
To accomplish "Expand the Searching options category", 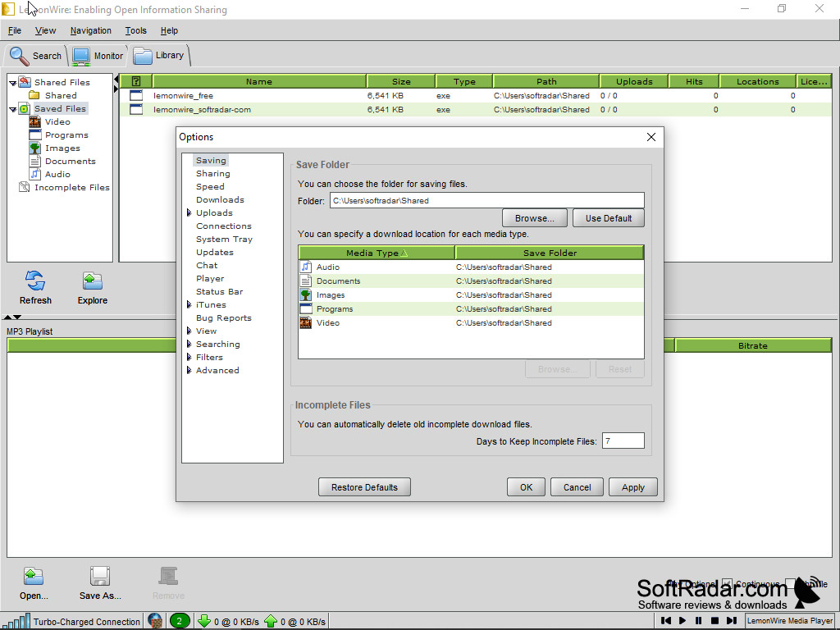I will 189,344.
